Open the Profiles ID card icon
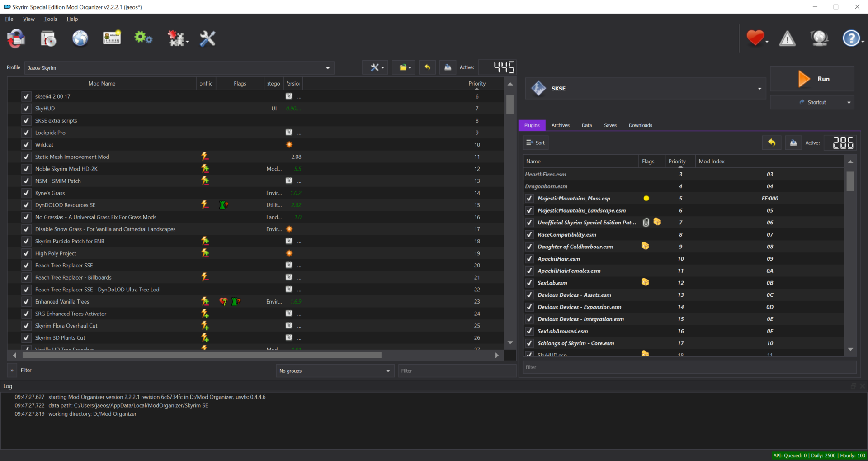This screenshot has width=868, height=461. pyautogui.click(x=112, y=38)
